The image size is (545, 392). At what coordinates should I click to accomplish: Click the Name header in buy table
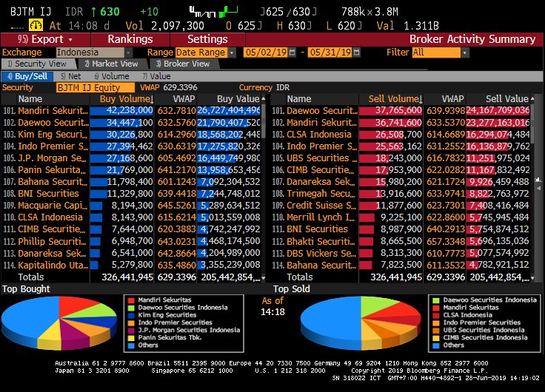tap(30, 99)
